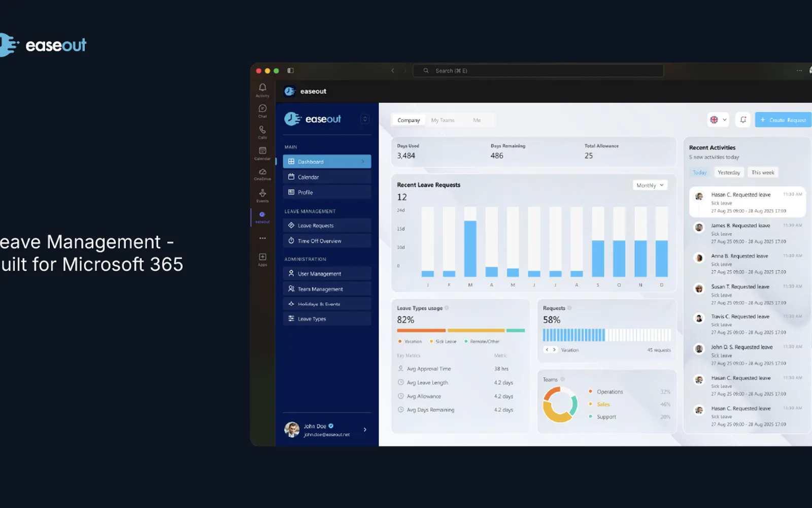Select the Today activities filter
The height and width of the screenshot is (508, 812).
pyautogui.click(x=700, y=173)
